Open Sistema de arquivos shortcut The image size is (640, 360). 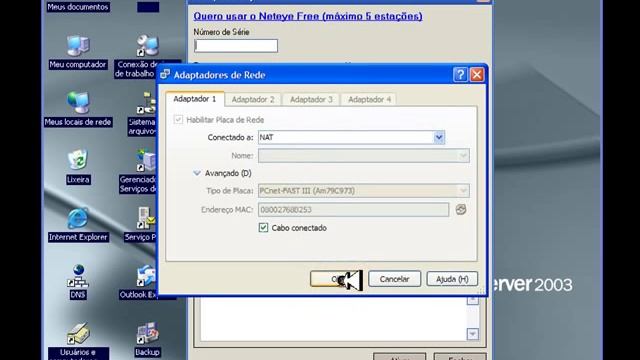pyautogui.click(x=146, y=103)
